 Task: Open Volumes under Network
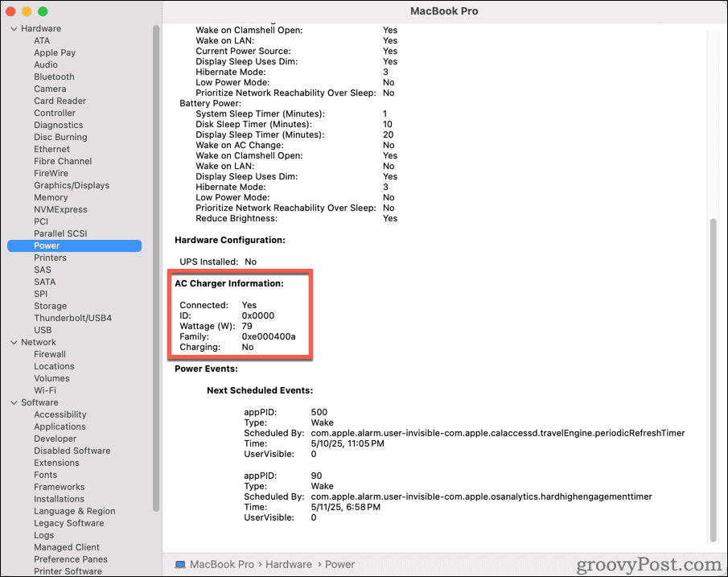51,378
